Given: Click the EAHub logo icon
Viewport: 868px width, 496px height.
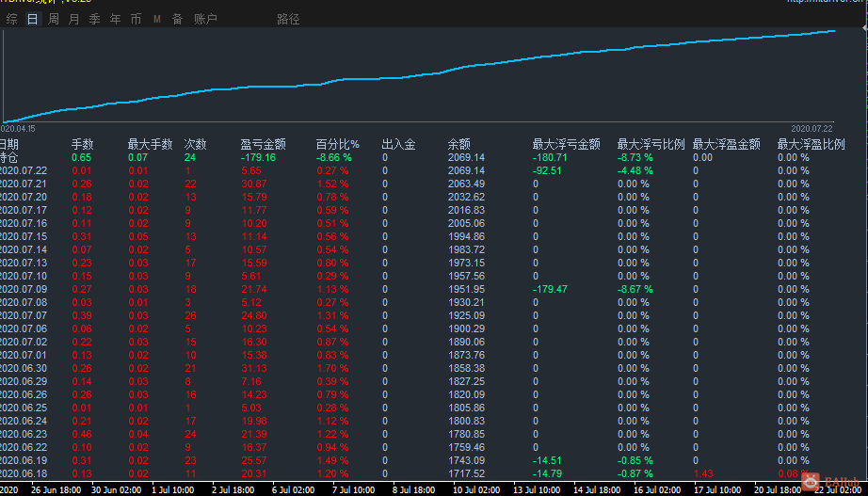Looking at the screenshot, I should tap(811, 482).
